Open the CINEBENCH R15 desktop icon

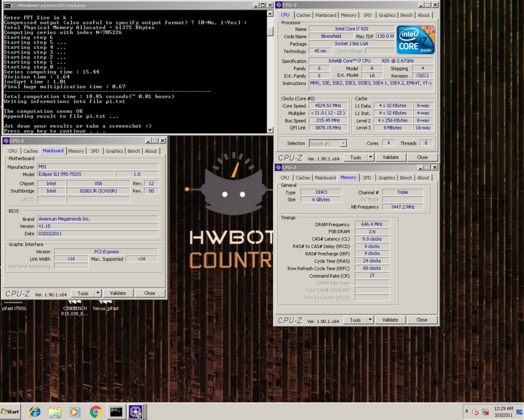(75, 308)
